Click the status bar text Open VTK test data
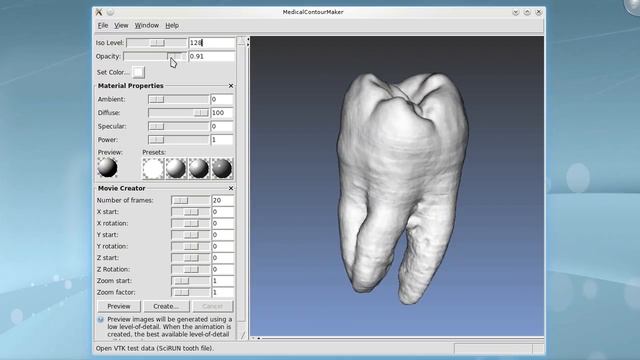 [x=155, y=348]
